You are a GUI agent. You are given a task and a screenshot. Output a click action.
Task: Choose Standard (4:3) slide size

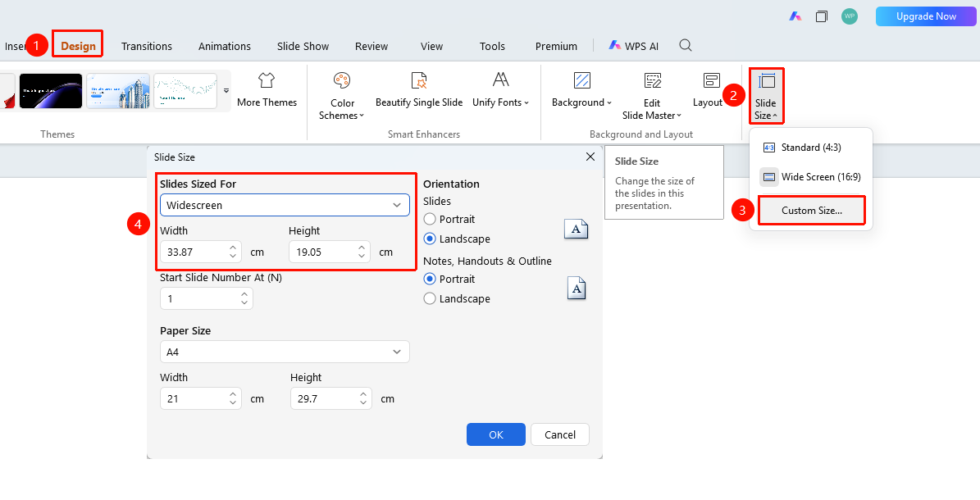coord(810,148)
